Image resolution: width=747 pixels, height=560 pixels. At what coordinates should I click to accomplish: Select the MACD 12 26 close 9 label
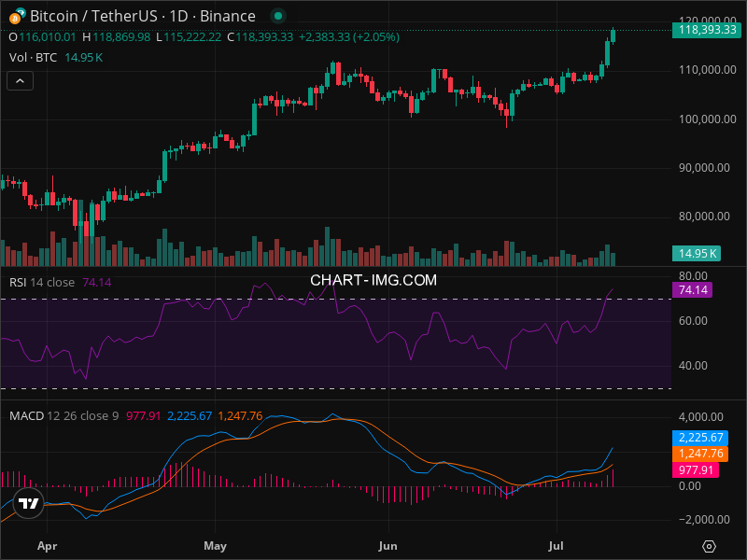pos(63,416)
